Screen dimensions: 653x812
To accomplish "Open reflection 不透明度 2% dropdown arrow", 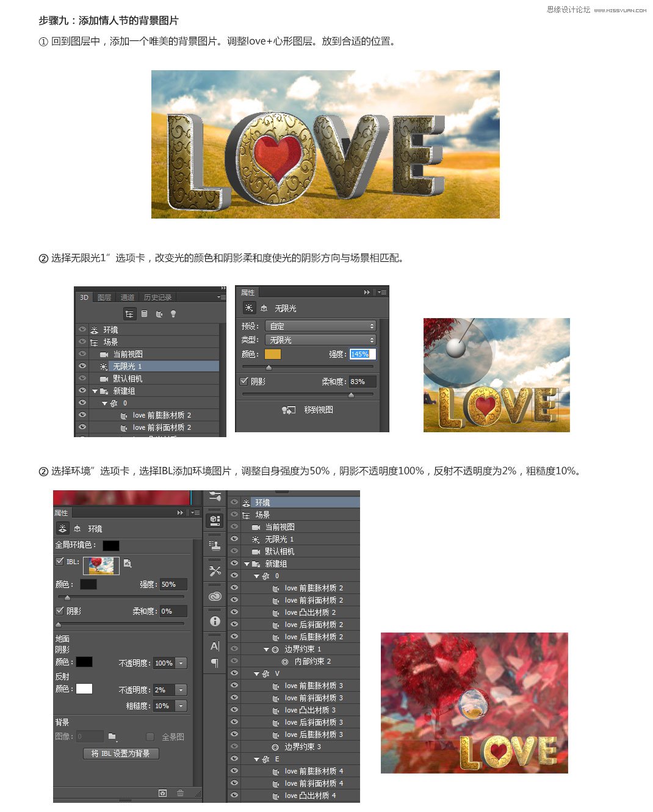I will coord(181,690).
